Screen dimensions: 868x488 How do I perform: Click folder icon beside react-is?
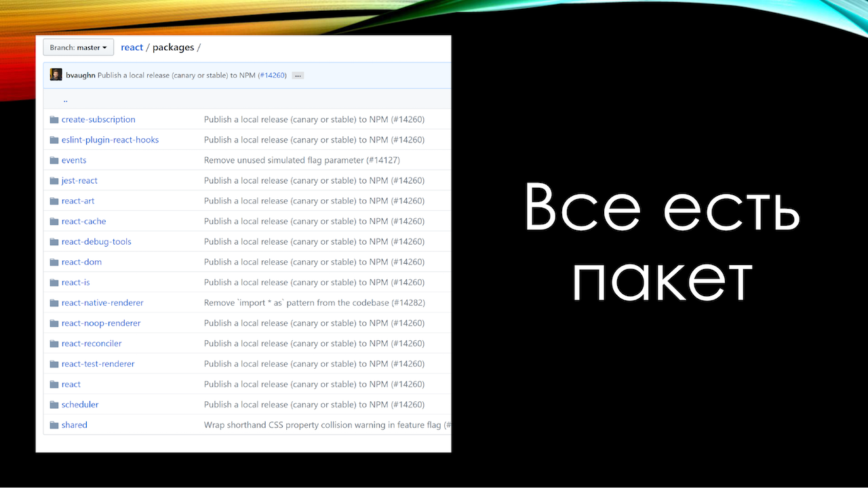click(x=54, y=283)
